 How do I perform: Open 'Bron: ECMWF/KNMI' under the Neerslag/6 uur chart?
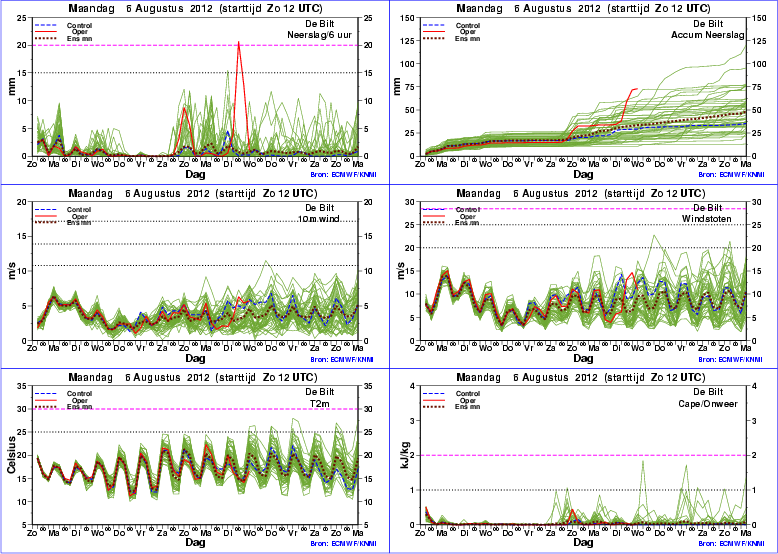tap(342, 175)
